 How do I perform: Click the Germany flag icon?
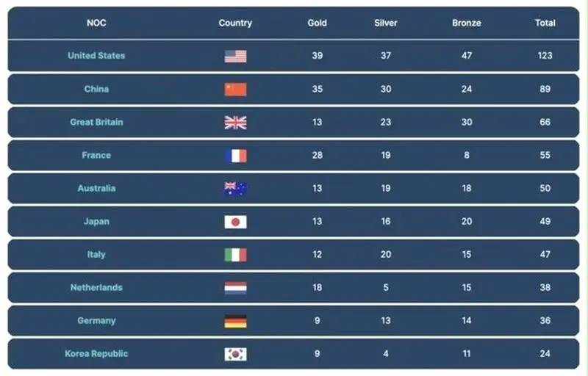pos(235,321)
